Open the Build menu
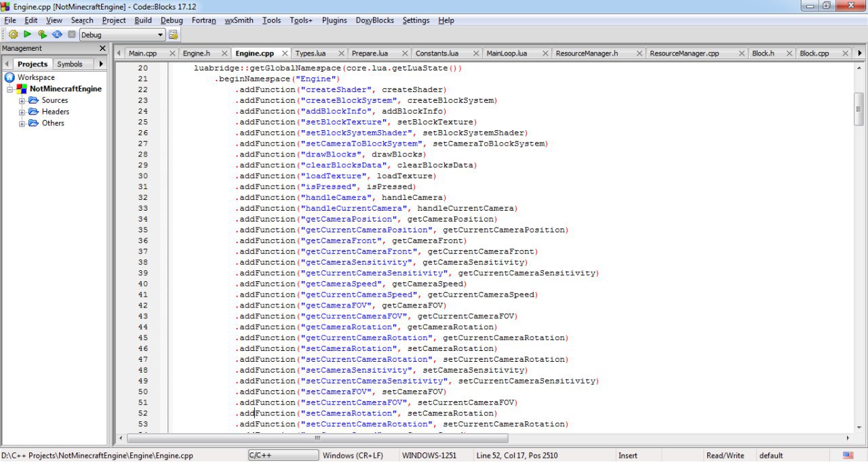This screenshot has height=462, width=868. (x=143, y=20)
